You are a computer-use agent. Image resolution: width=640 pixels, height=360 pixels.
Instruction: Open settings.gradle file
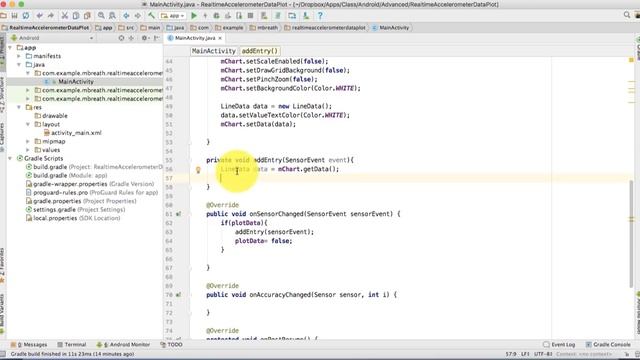pyautogui.click(x=76, y=210)
